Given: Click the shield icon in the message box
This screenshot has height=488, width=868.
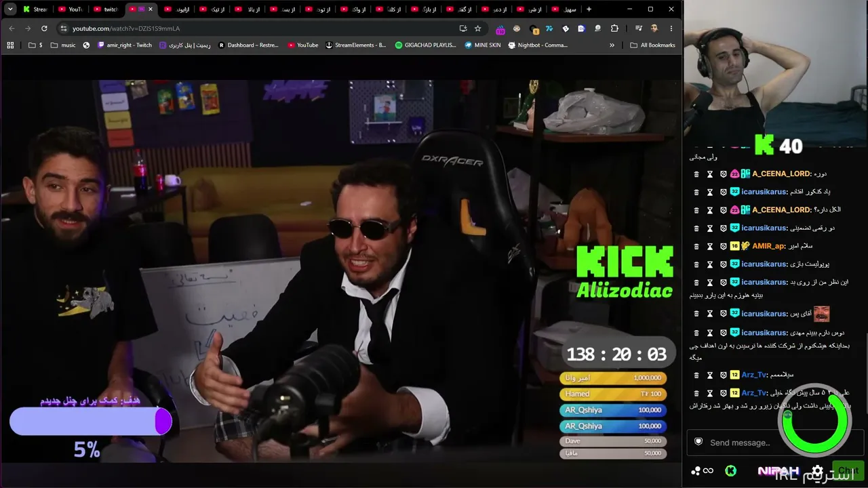Looking at the screenshot, I should (698, 442).
